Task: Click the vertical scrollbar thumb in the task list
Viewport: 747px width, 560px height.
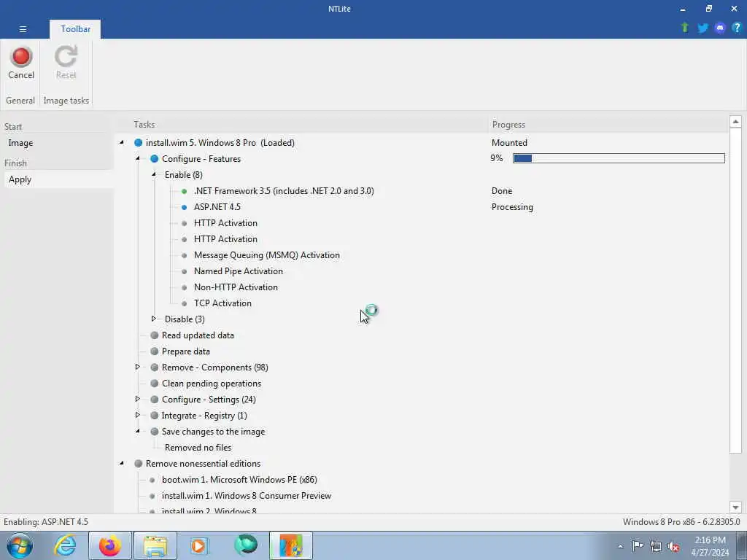Action: click(x=735, y=290)
